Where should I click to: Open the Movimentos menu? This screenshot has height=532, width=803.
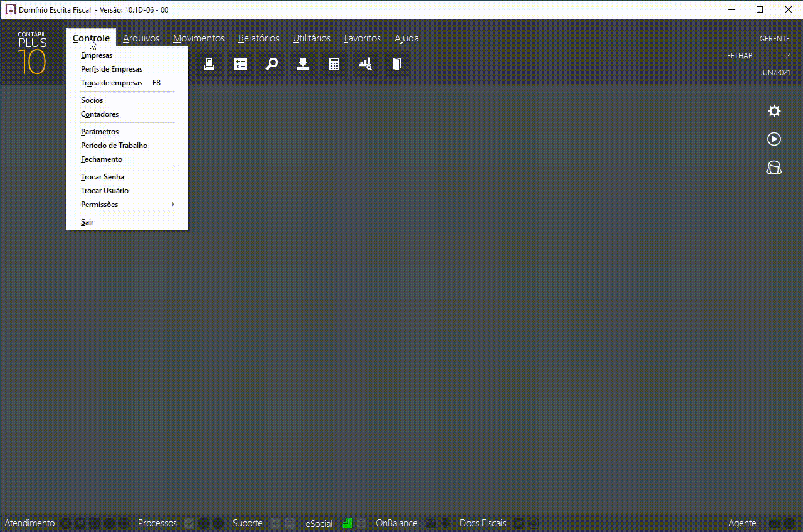tap(199, 38)
